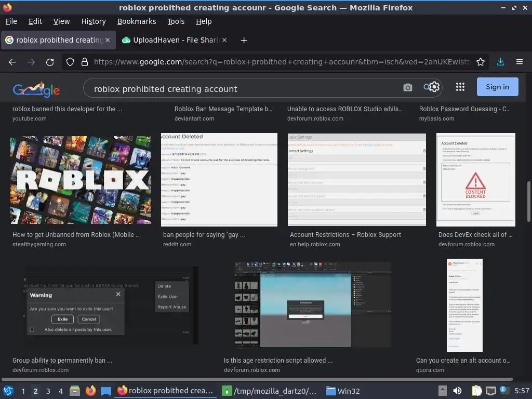532x399 pixels.
Task: Bookmark this page with the star icon
Action: click(x=481, y=62)
